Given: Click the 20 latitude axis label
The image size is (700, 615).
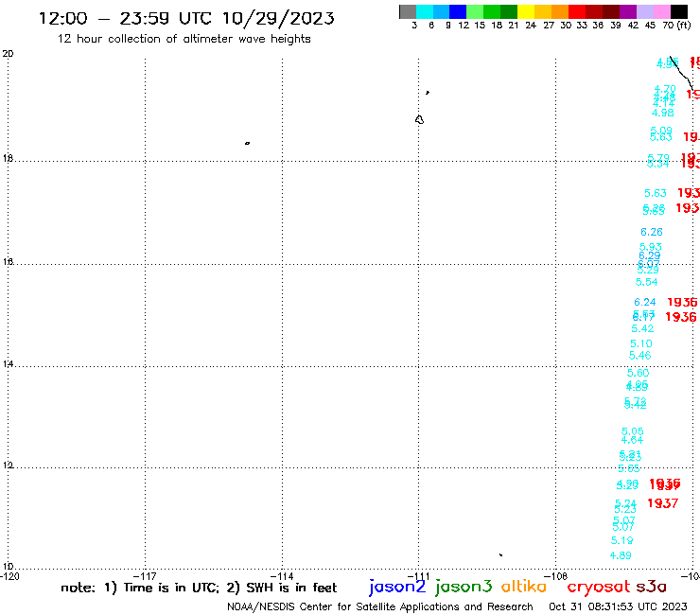Looking at the screenshot, I should pyautogui.click(x=8, y=54).
